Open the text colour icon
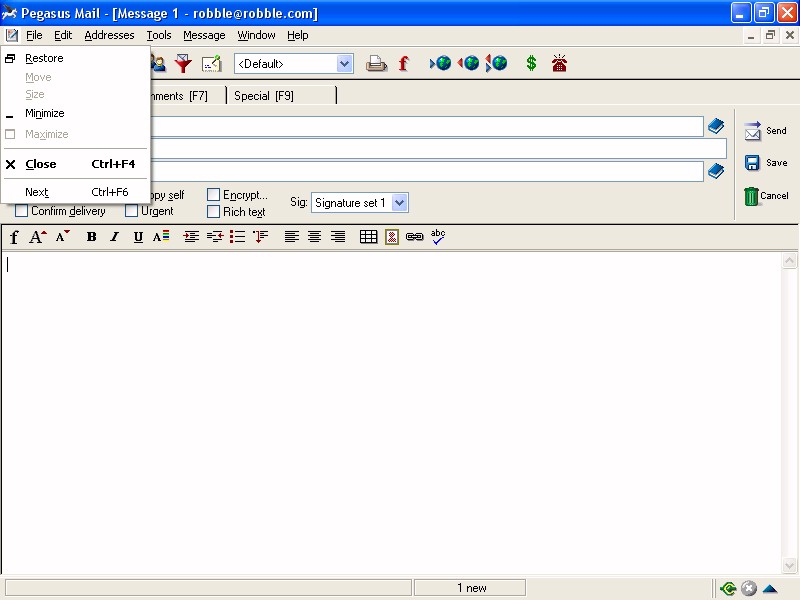This screenshot has height=600, width=800. (x=161, y=237)
